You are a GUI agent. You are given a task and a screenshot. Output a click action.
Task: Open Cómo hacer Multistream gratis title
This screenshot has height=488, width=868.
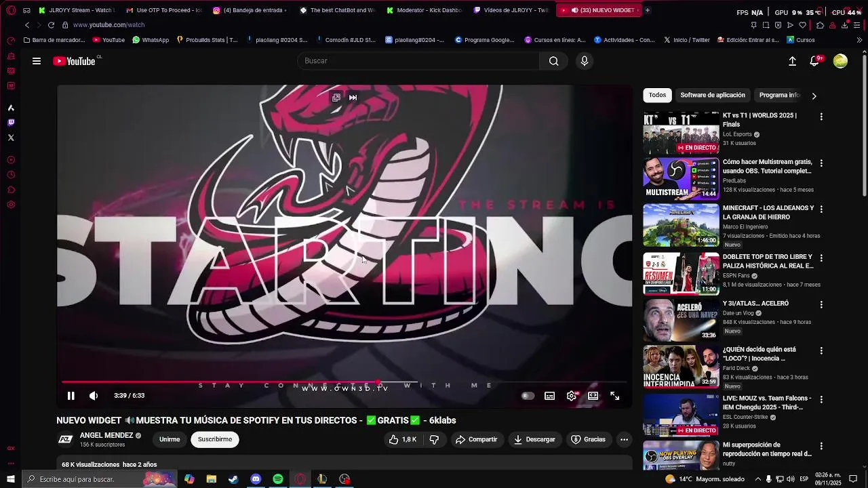click(x=768, y=167)
